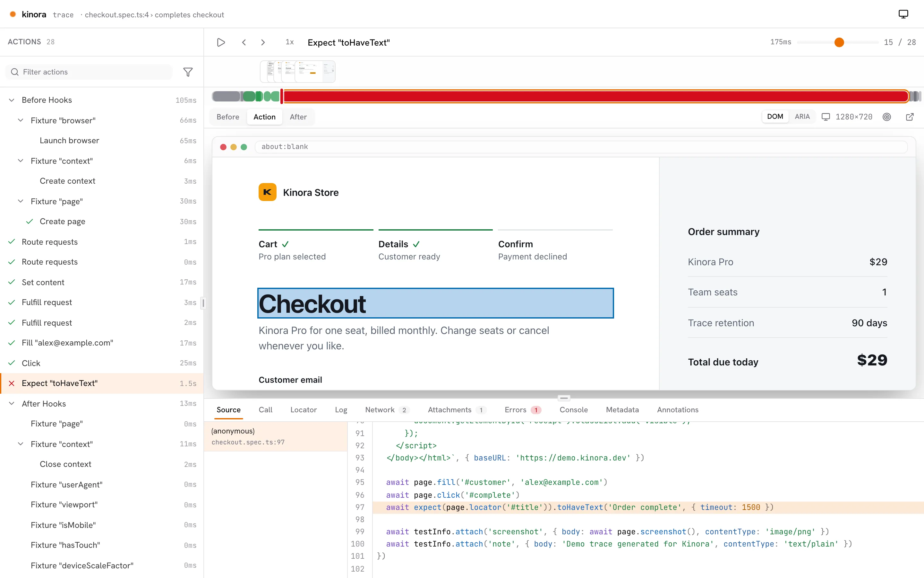This screenshot has width=924, height=578.
Task: Select the Fill "alex@example.com" action
Action: (102, 343)
